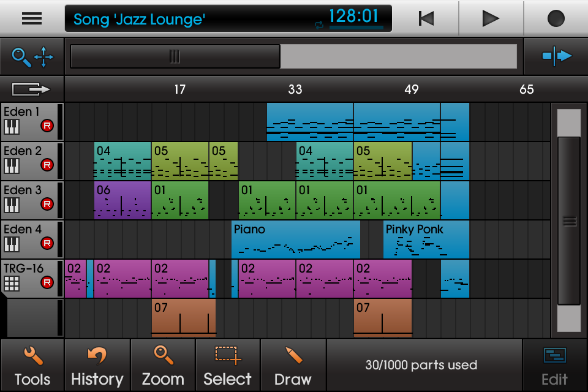Select the TRG-16 track label

[24, 269]
